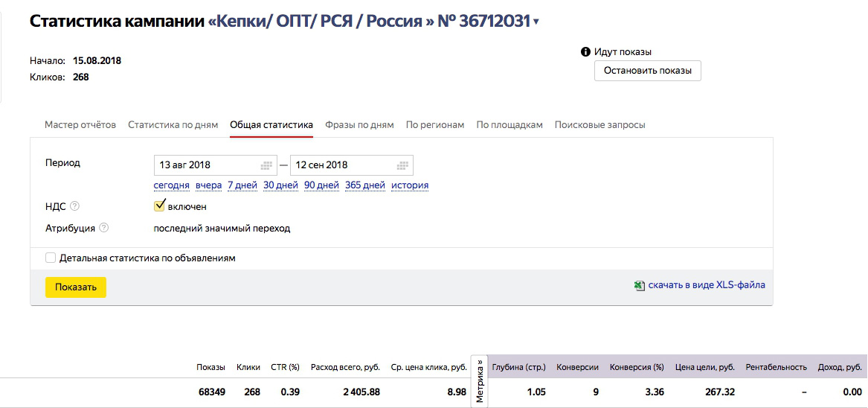Expand the campaign name dropdown arrow
Screen dimensions: 868x408
click(536, 22)
